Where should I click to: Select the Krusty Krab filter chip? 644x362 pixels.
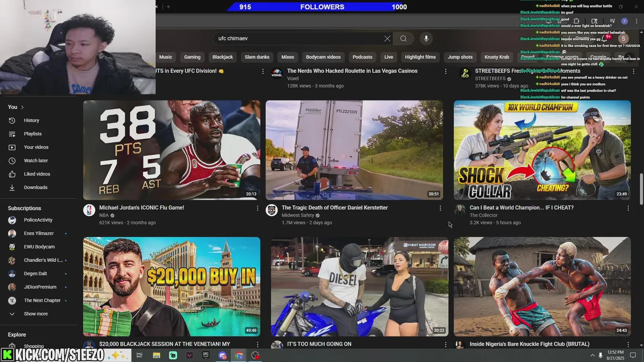[497, 57]
